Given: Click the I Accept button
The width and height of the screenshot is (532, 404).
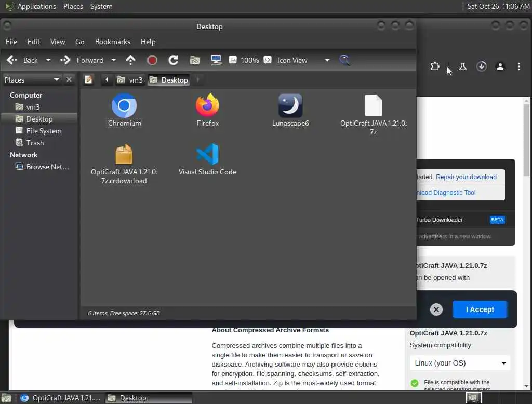Looking at the screenshot, I should click(480, 309).
